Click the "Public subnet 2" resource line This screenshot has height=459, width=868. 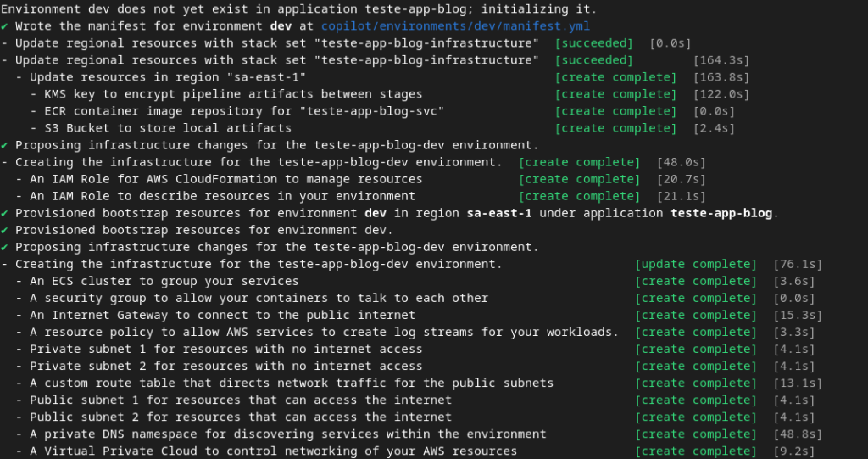(240, 417)
